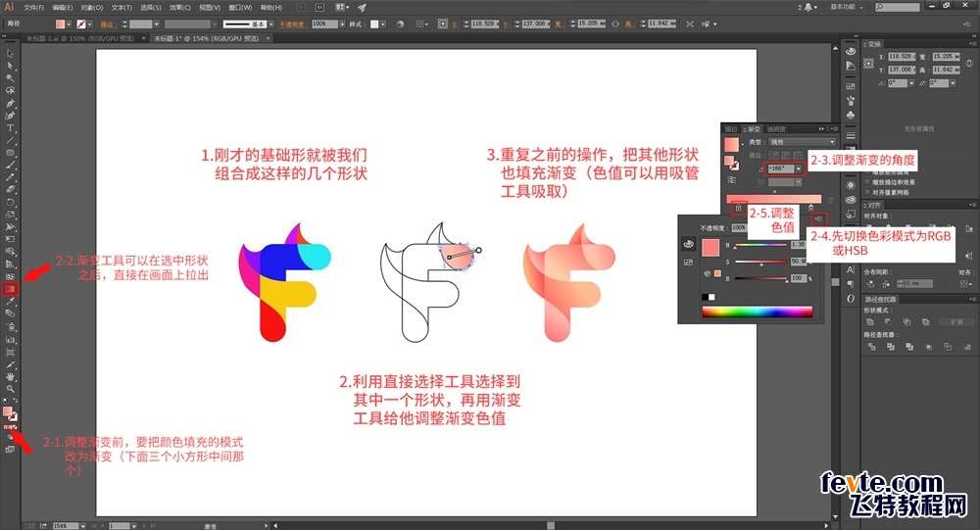This screenshot has width=980, height=530.
Task: Open the gradient 类型 线性 dropdown
Action: (802, 142)
